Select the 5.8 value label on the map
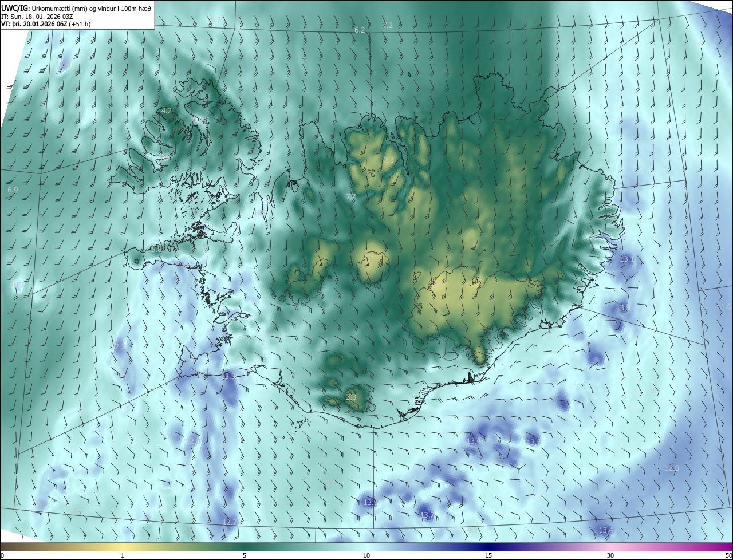 coord(156,250)
